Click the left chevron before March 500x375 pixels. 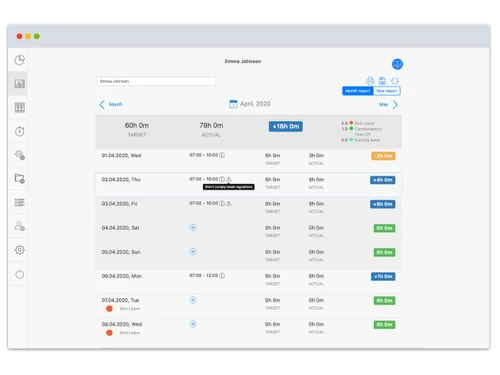(102, 104)
